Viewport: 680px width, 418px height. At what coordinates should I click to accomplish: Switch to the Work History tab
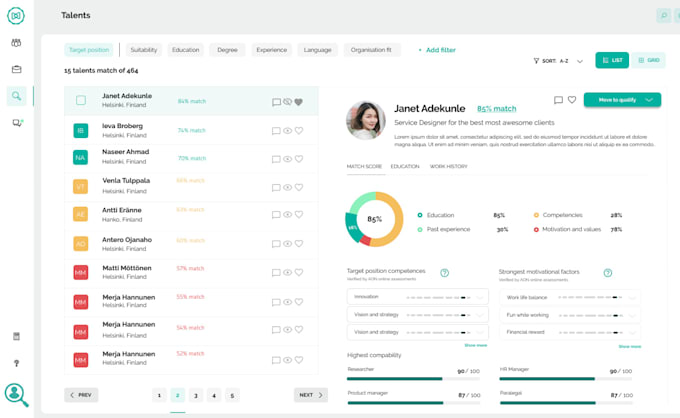(x=448, y=166)
